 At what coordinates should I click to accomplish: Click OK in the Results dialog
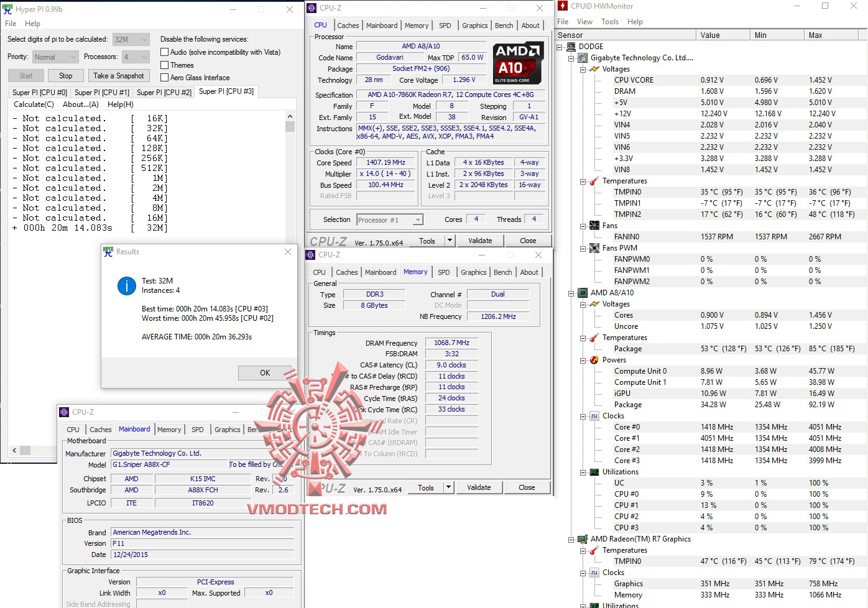(x=265, y=373)
